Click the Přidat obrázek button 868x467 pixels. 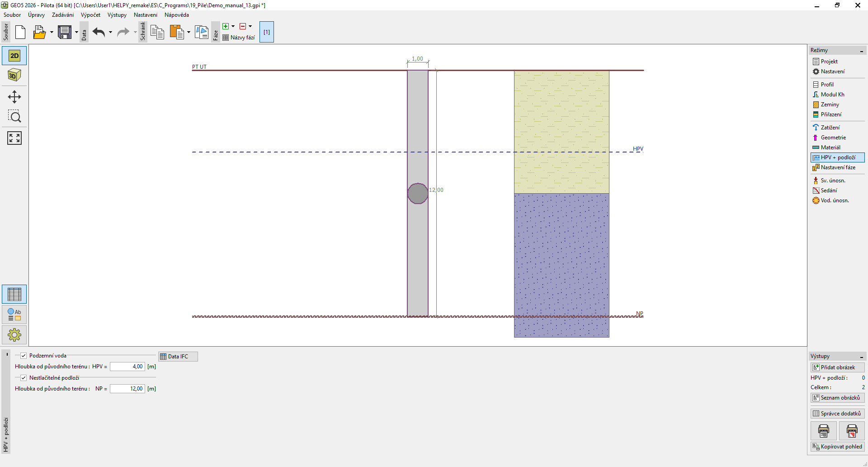pyautogui.click(x=837, y=367)
